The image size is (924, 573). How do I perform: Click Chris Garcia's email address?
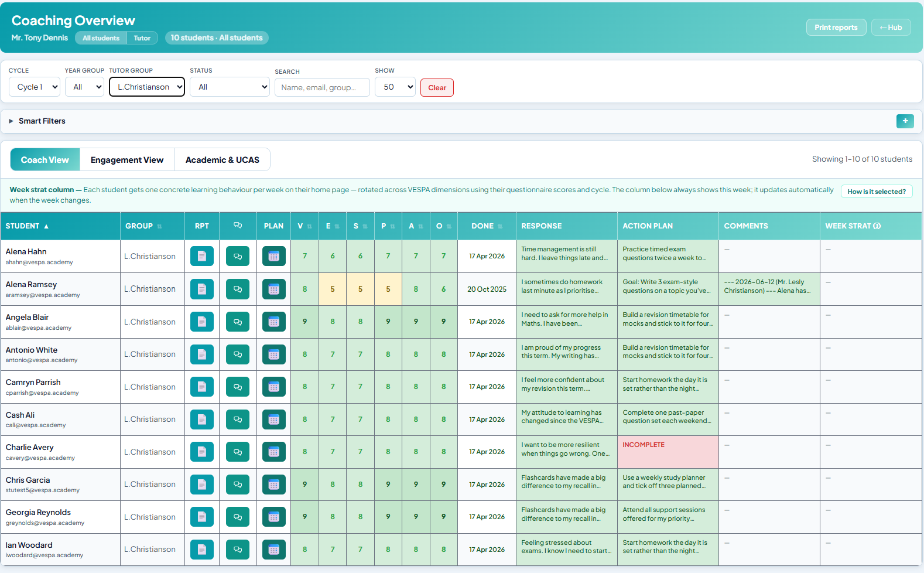click(x=43, y=490)
